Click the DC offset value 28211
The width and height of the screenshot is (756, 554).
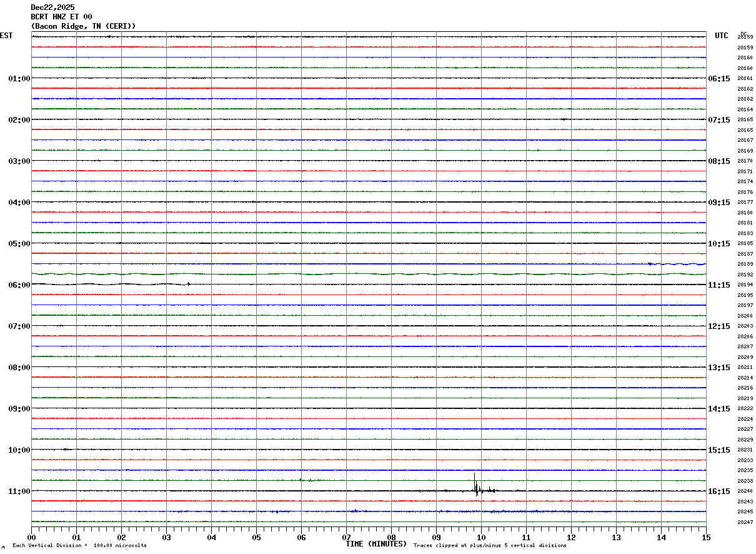[x=745, y=368]
